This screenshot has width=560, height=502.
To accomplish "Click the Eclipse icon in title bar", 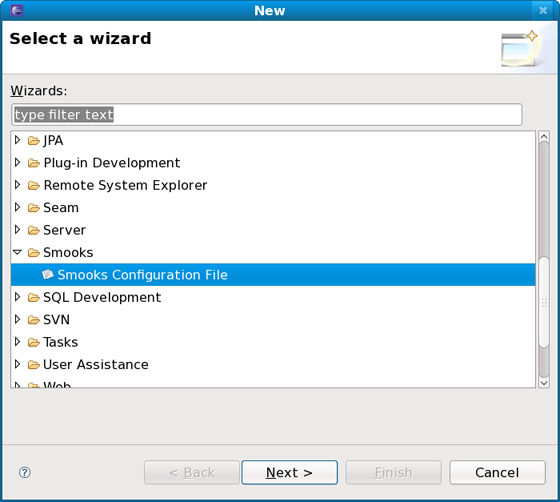I will click(x=16, y=10).
